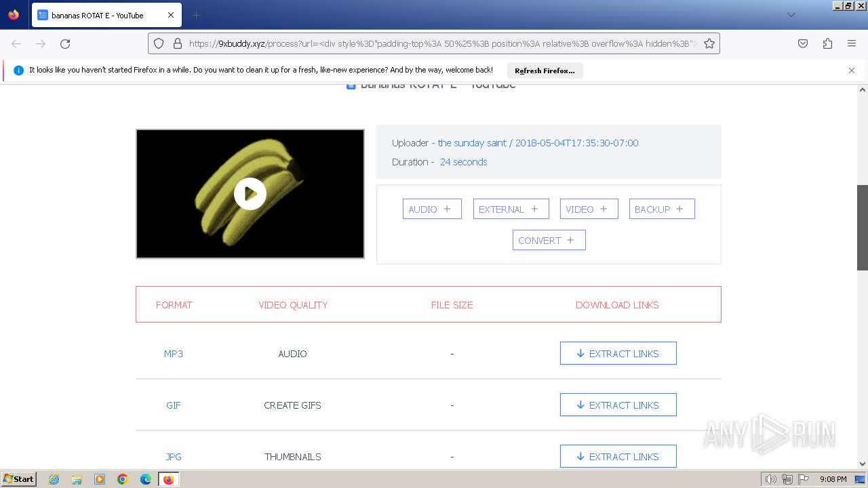Expand the CONVERT options
The height and width of the screenshot is (488, 868).
coord(549,241)
